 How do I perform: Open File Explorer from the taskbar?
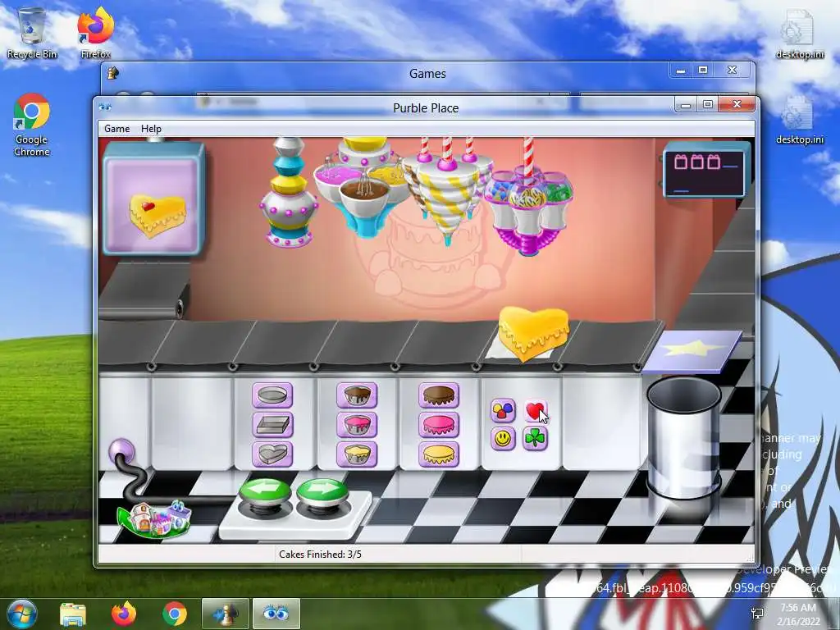tap(73, 614)
